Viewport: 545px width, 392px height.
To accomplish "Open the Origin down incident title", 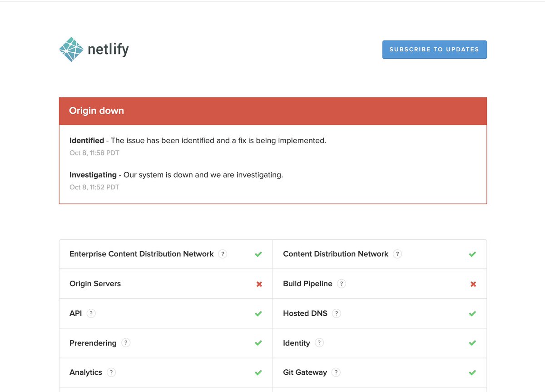I will 96,111.
